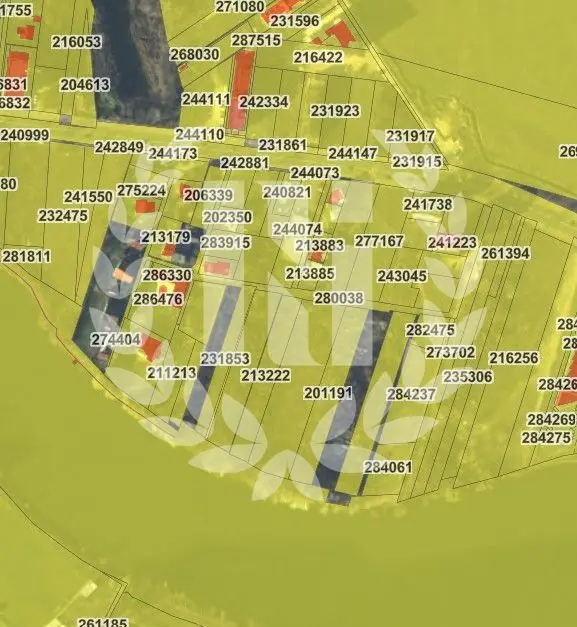This screenshot has height=627, width=577.
Task: Select parcel label 284061
Action: [388, 467]
